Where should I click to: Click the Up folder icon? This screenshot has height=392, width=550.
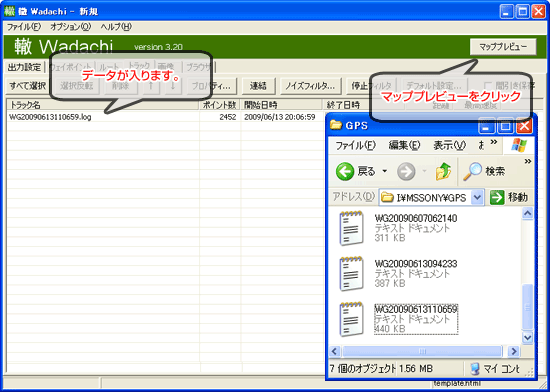coord(443,171)
